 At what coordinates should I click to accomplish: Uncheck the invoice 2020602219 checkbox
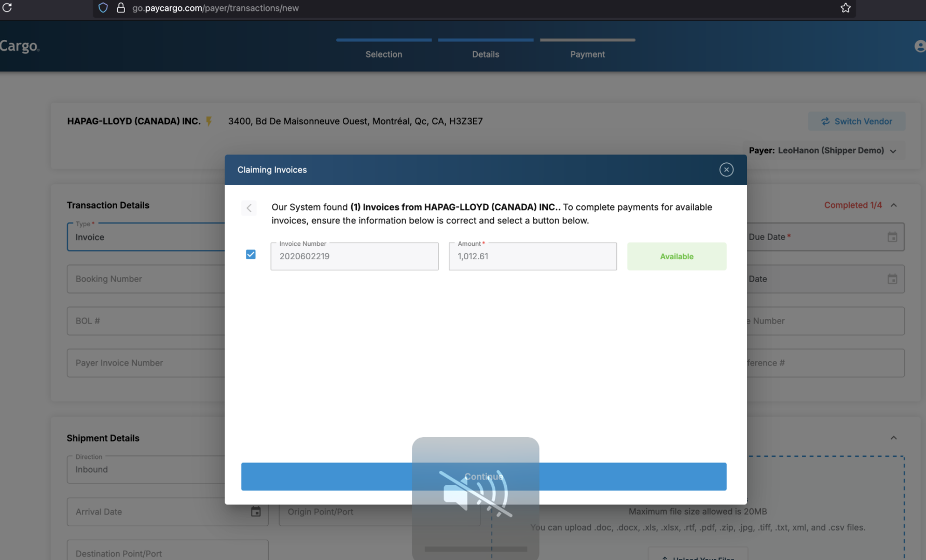(x=251, y=254)
